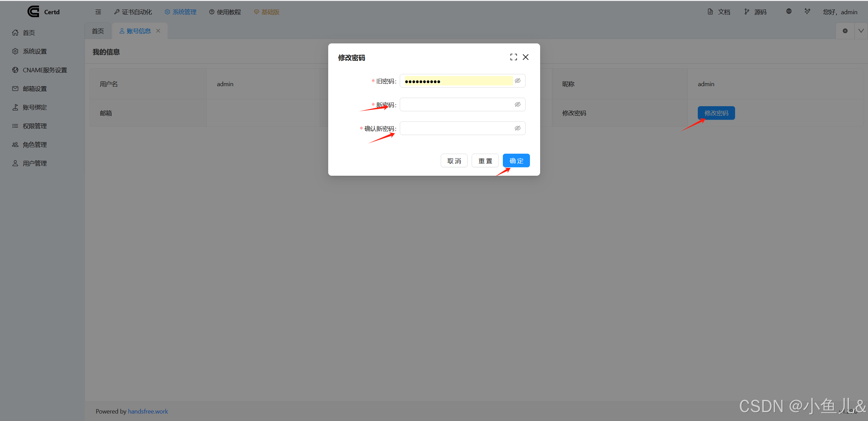The height and width of the screenshot is (421, 868).
Task: Click the globe language icon
Action: coord(789,12)
